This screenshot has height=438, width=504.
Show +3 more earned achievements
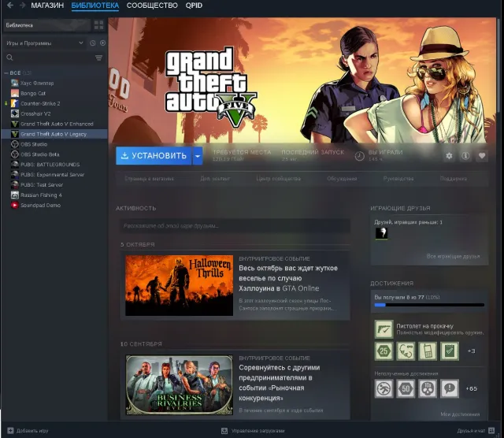(x=471, y=351)
